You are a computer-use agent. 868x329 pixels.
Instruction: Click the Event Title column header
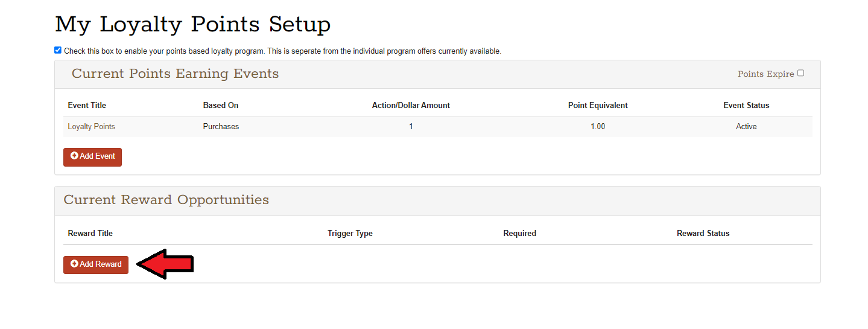(x=87, y=106)
